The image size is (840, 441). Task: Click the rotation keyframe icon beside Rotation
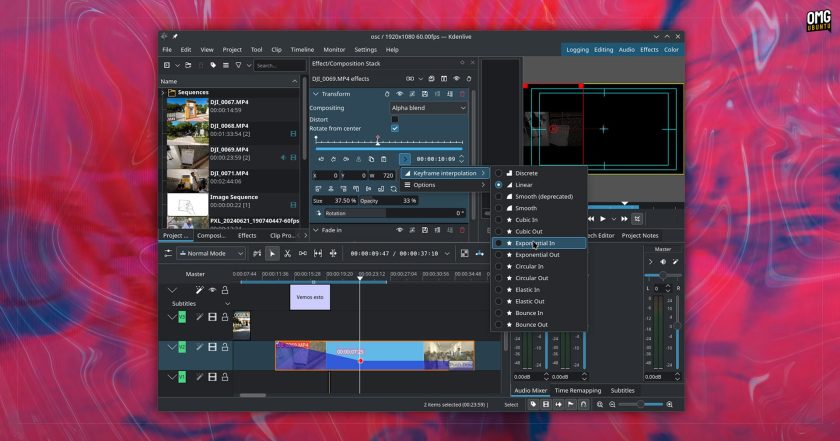[319, 213]
